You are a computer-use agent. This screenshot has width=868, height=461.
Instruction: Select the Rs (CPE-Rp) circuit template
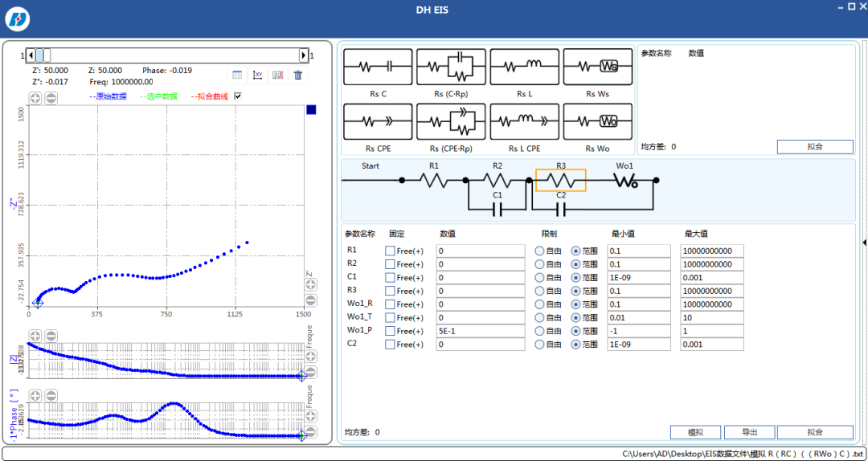click(x=451, y=121)
